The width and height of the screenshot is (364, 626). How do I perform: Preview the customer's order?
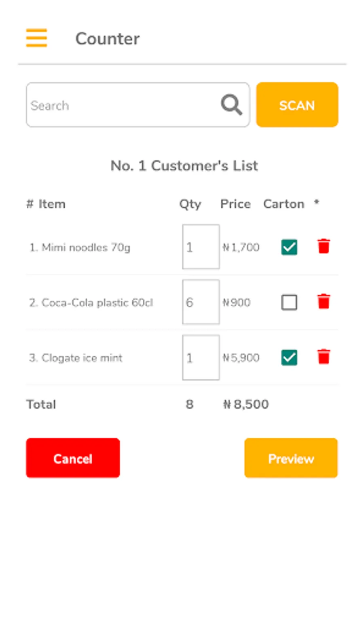click(x=291, y=458)
